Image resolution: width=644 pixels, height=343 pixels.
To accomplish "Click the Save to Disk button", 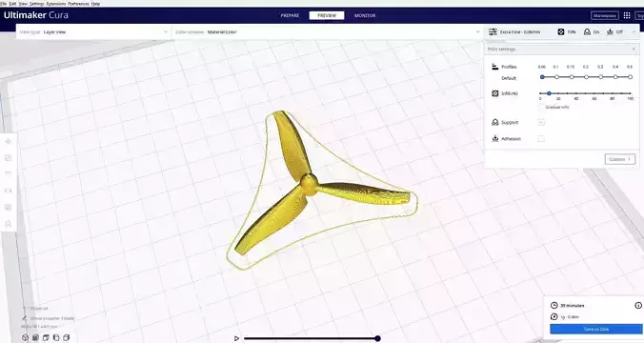I will pyautogui.click(x=596, y=329).
